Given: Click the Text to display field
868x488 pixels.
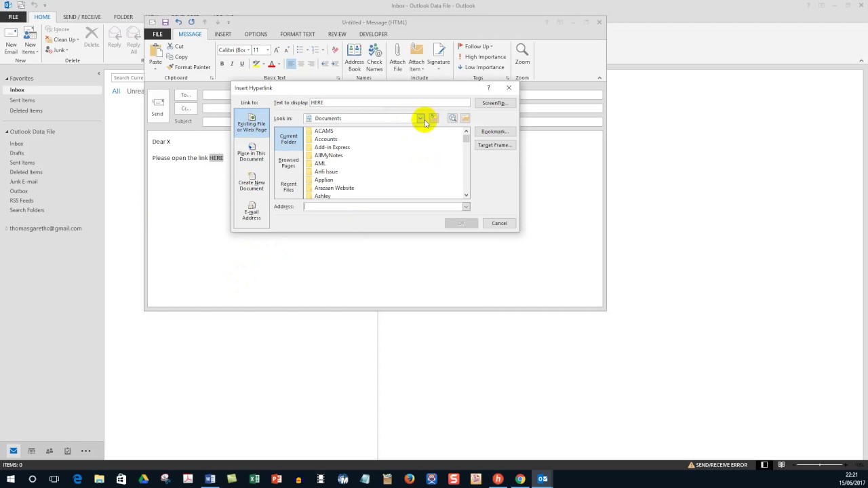Looking at the screenshot, I should 389,103.
